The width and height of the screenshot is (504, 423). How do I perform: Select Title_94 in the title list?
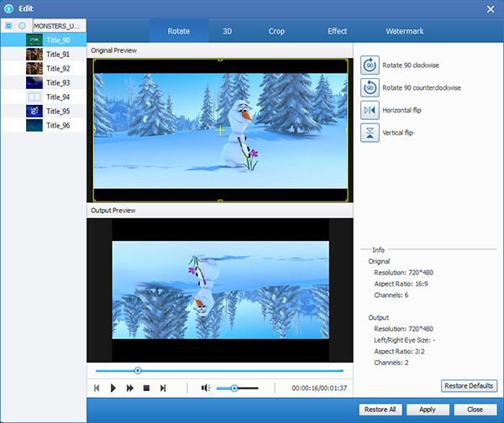pos(44,97)
